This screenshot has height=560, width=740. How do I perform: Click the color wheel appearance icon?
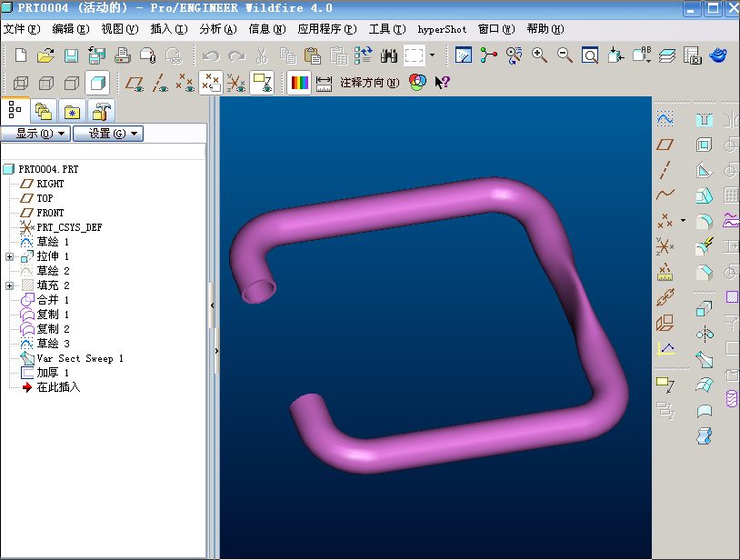[x=417, y=82]
